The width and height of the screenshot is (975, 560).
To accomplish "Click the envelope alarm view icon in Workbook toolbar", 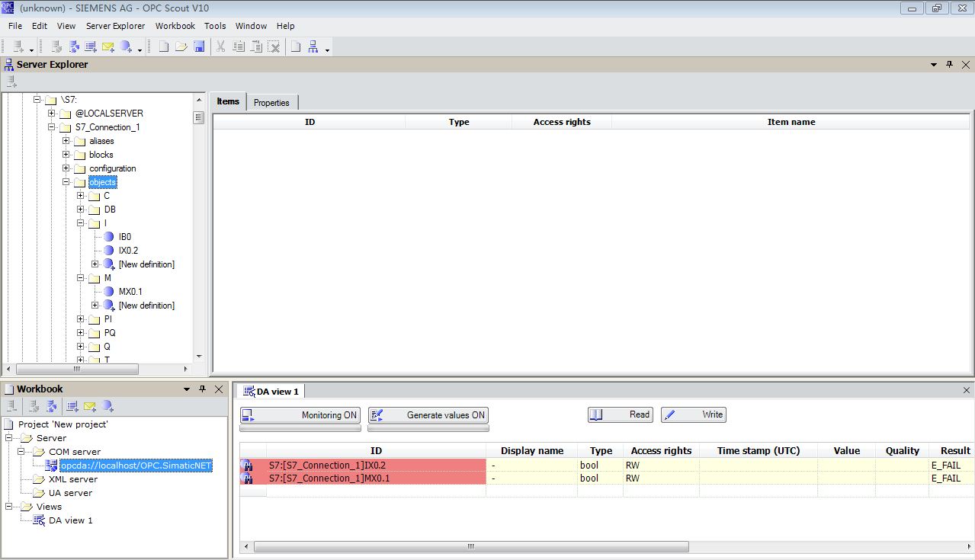I will (x=90, y=406).
